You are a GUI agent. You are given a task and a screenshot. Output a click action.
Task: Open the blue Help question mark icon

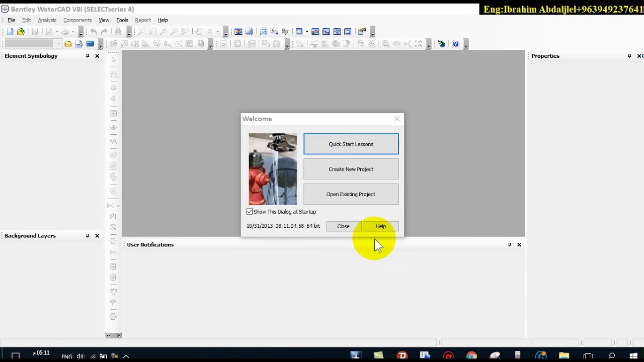[x=455, y=44]
